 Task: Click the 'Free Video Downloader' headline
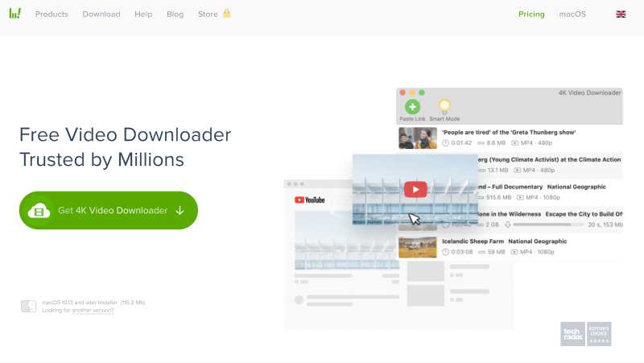point(126,134)
